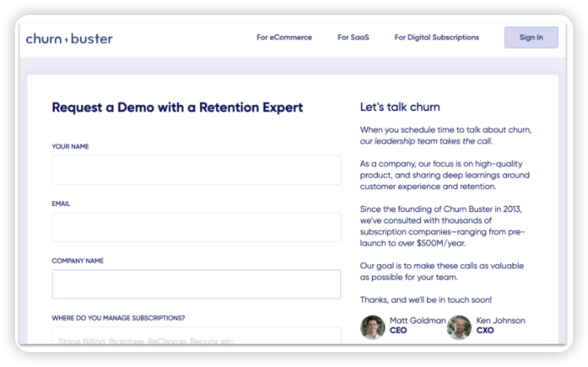Viewport: 588px width, 367px height.
Task: Click Ken Johnson's profile photo
Action: coord(459,326)
